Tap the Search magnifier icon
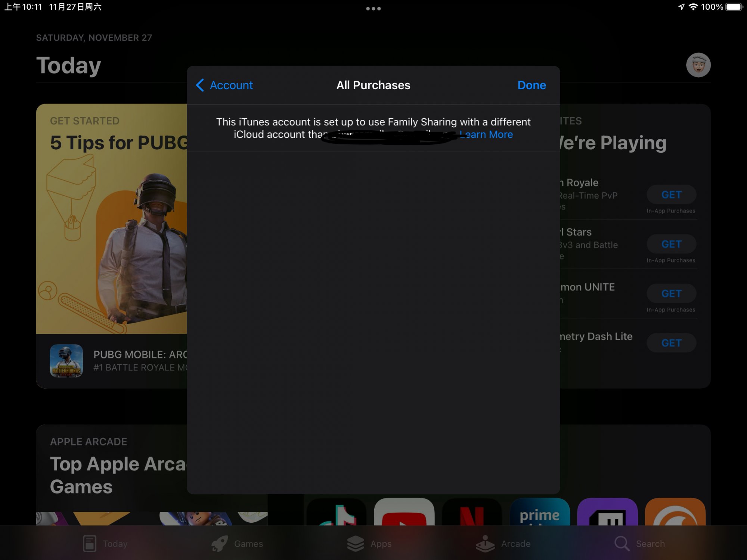The width and height of the screenshot is (747, 560). pos(622,544)
